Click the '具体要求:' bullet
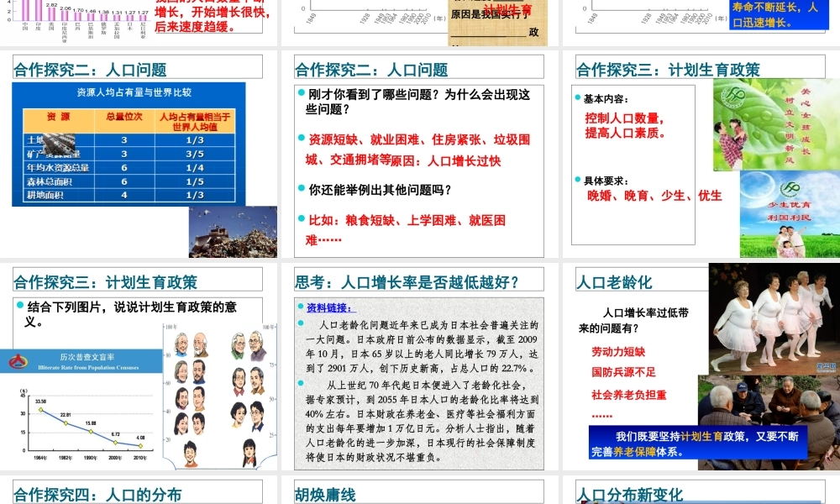840x504 pixels. [606, 181]
